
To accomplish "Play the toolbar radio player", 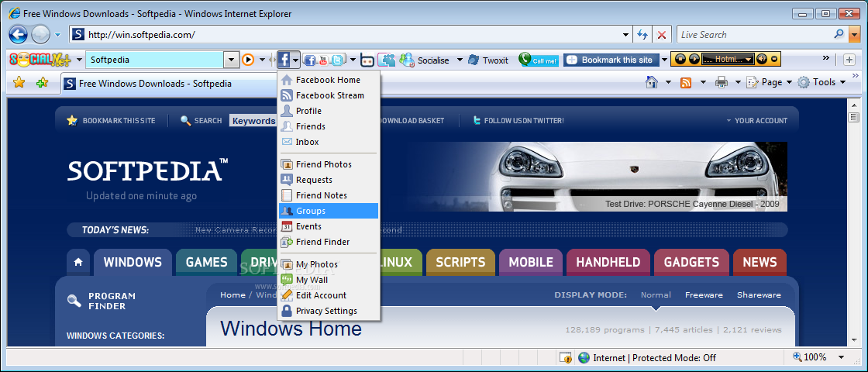I will coord(693,59).
